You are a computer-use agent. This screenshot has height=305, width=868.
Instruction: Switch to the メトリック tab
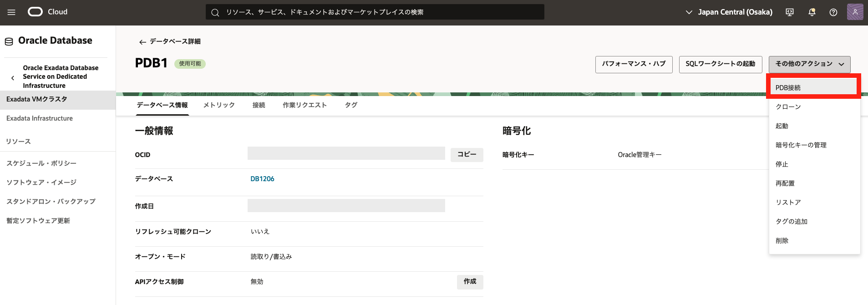point(219,105)
